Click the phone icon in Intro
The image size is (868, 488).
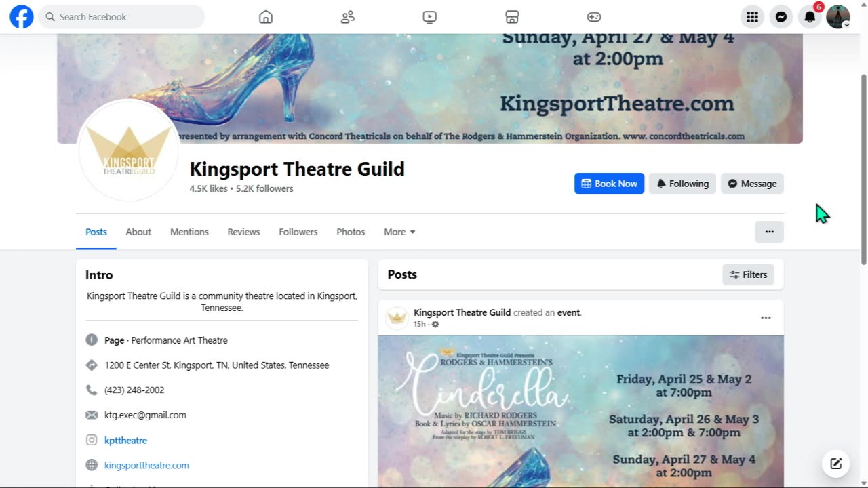(92, 390)
